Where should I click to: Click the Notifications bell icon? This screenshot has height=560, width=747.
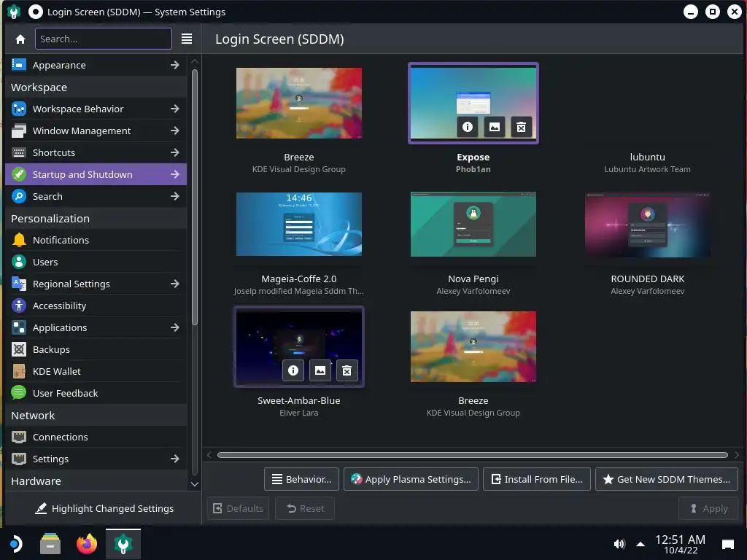tap(19, 240)
